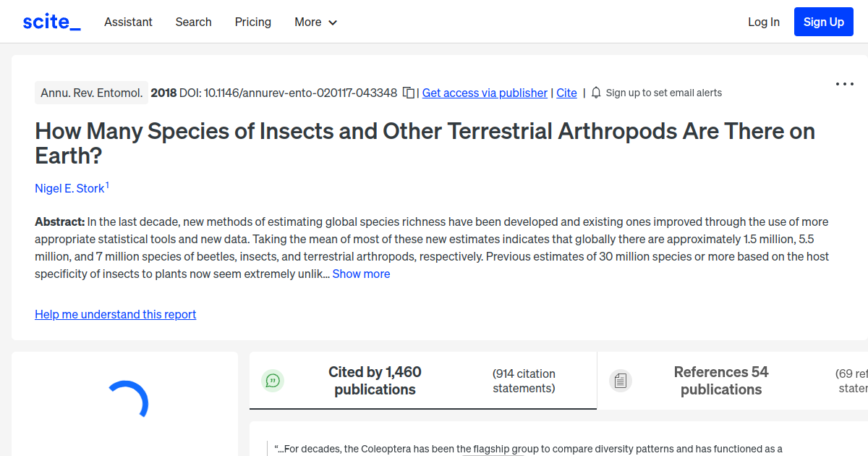
Task: Click Get access via publisher link
Action: pos(484,93)
